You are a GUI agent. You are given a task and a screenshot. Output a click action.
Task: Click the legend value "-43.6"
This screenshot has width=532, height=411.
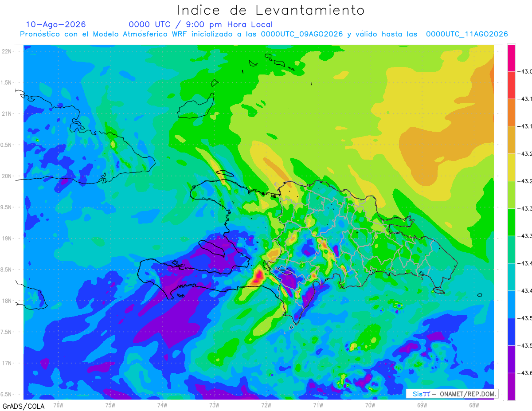[525, 373]
